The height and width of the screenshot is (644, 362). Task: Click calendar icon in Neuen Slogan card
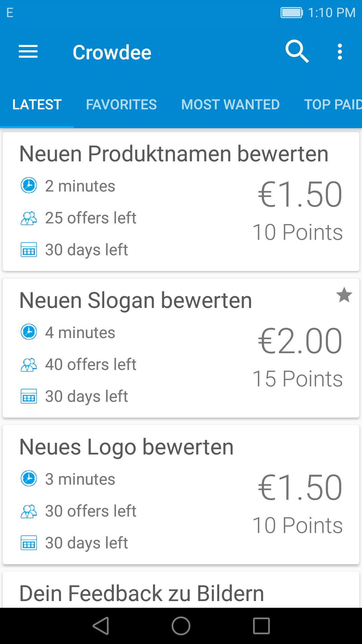(x=29, y=396)
